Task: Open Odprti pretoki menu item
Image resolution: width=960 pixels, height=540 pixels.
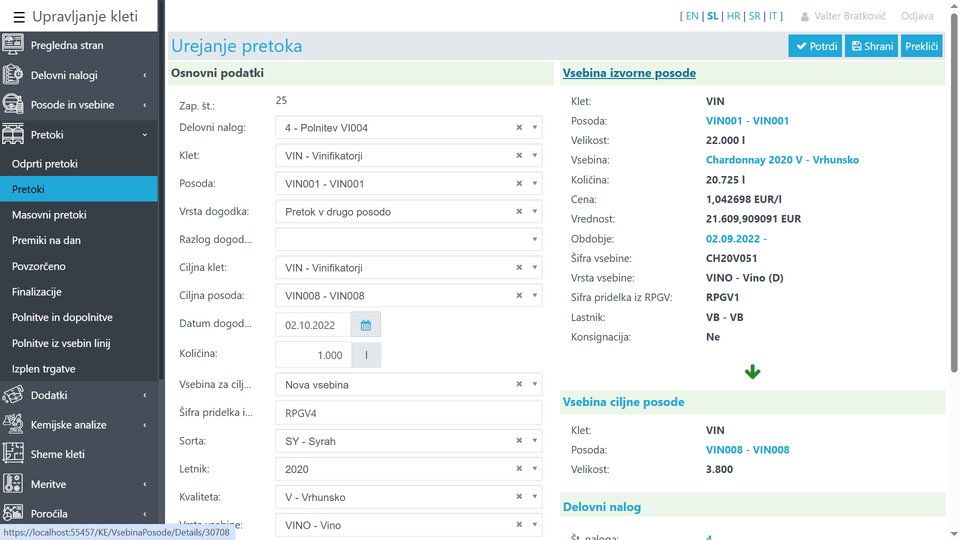Action: (x=45, y=163)
